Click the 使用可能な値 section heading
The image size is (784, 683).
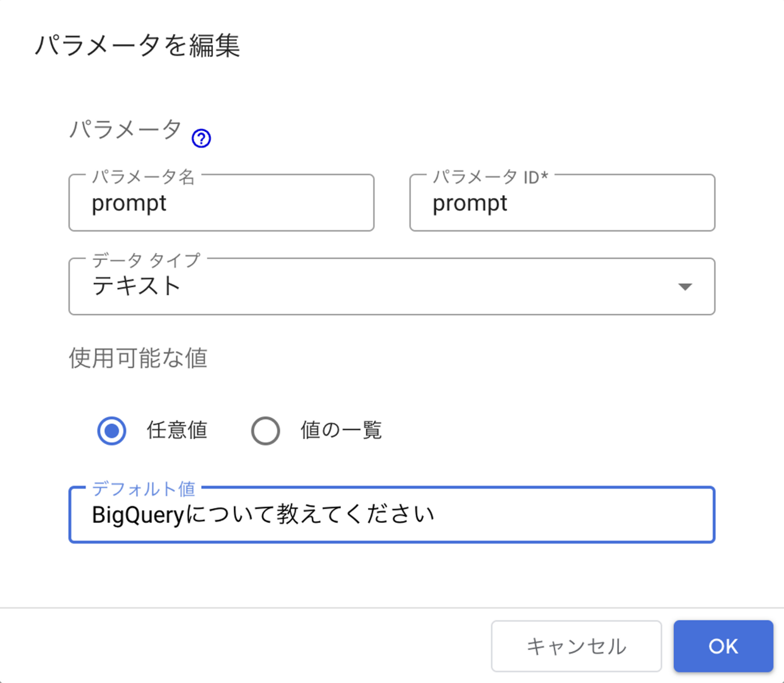[x=138, y=358]
